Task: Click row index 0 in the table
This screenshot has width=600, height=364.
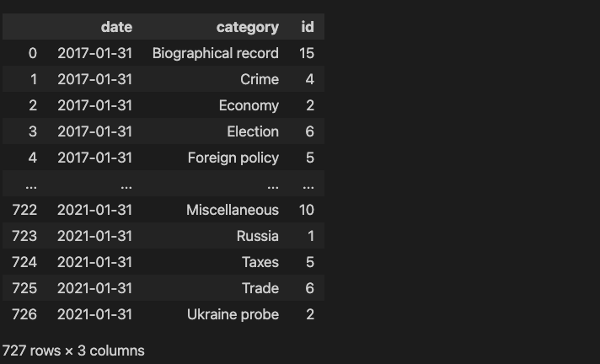Action: point(33,53)
